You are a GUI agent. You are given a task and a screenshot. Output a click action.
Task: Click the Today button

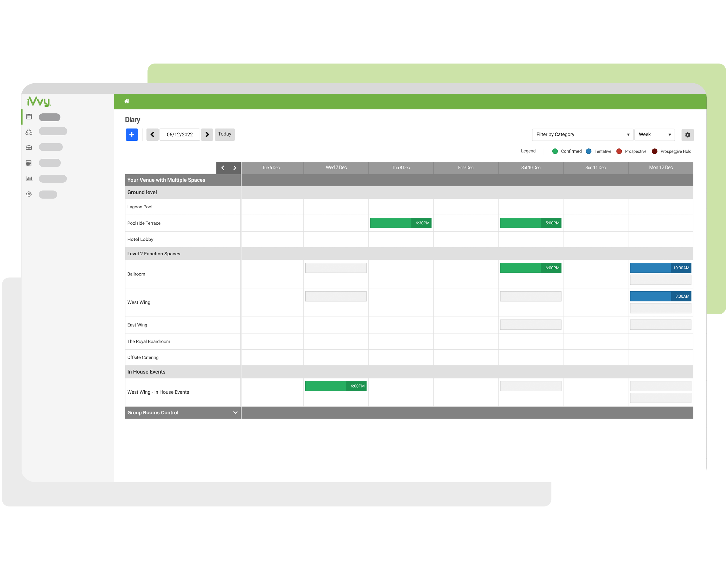225,134
